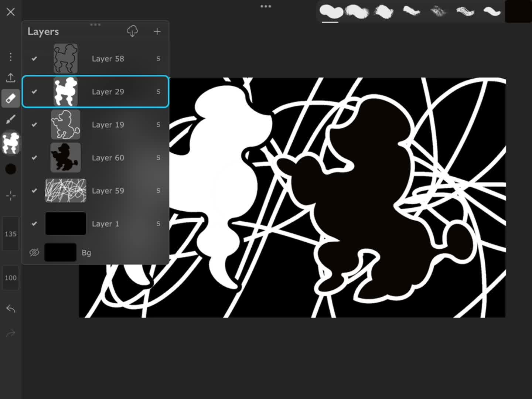Click the Bg label text

(86, 253)
